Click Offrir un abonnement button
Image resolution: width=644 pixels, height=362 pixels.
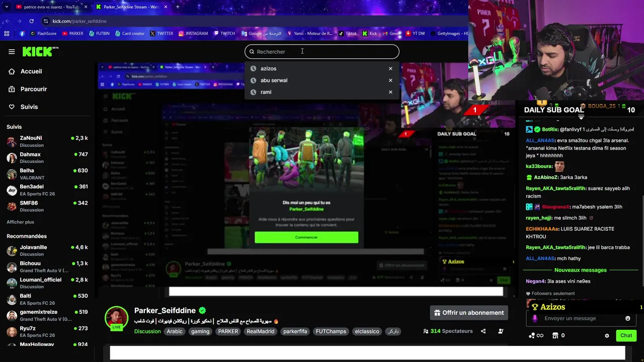[x=469, y=313]
